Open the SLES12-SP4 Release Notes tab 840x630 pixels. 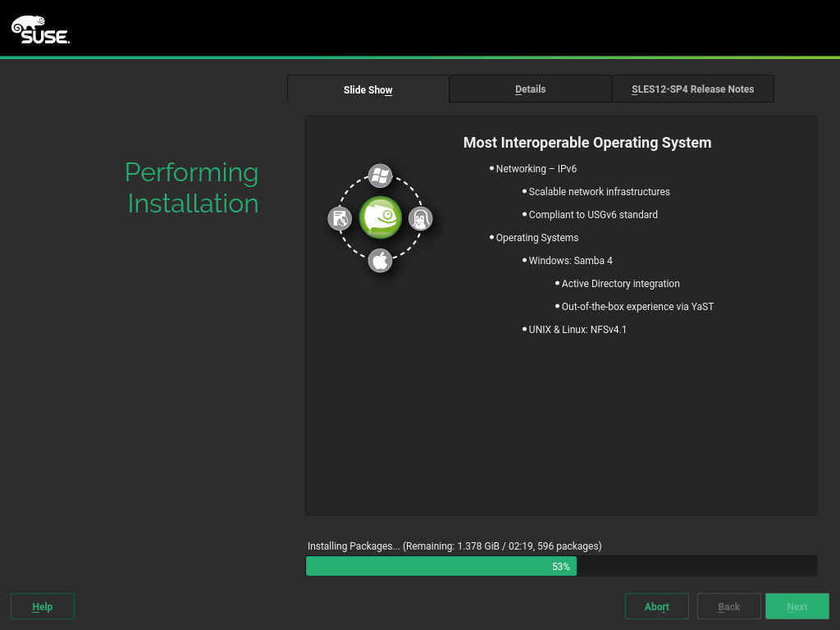click(692, 89)
